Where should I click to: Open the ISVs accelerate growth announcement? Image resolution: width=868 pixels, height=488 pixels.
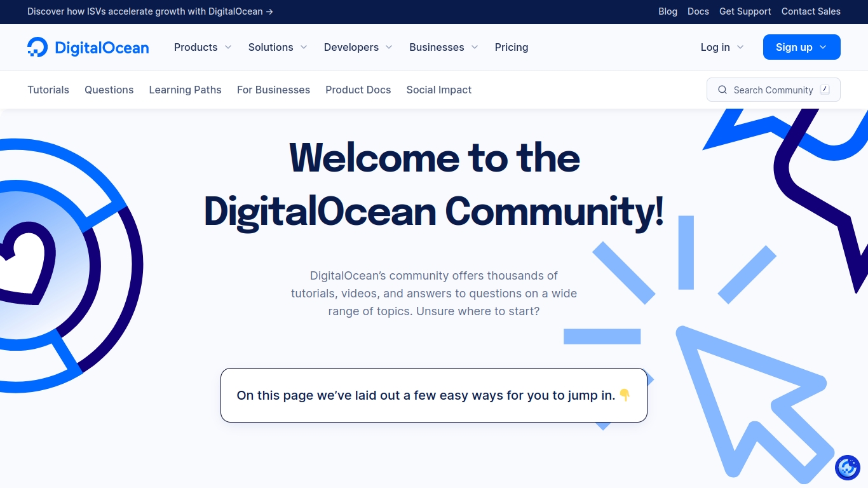[150, 11]
